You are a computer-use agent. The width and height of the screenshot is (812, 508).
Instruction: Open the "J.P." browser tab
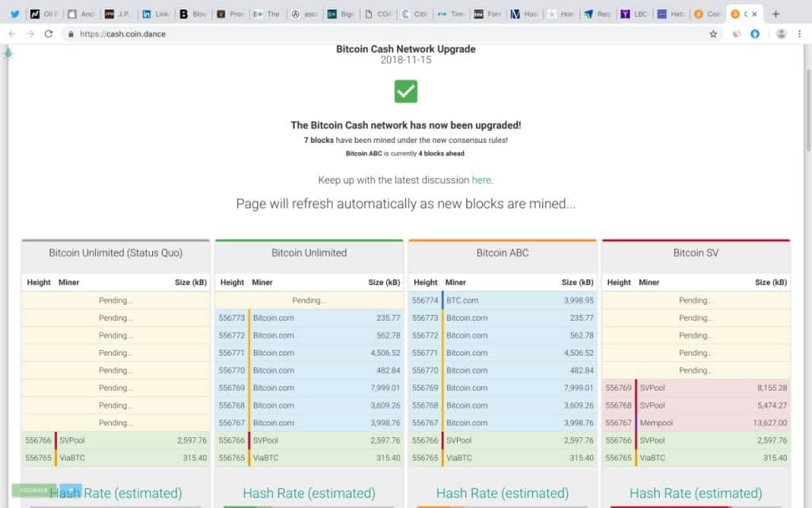[x=117, y=14]
